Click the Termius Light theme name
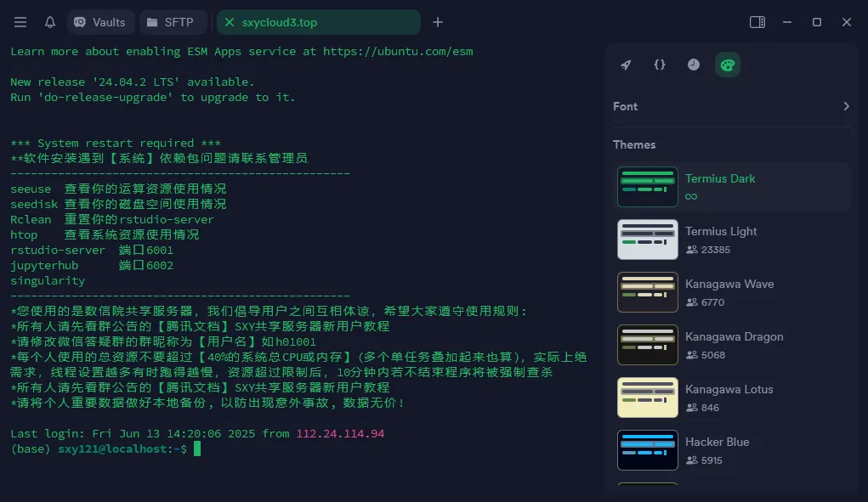Screen dimensions: 868x502 pyautogui.click(x=721, y=231)
